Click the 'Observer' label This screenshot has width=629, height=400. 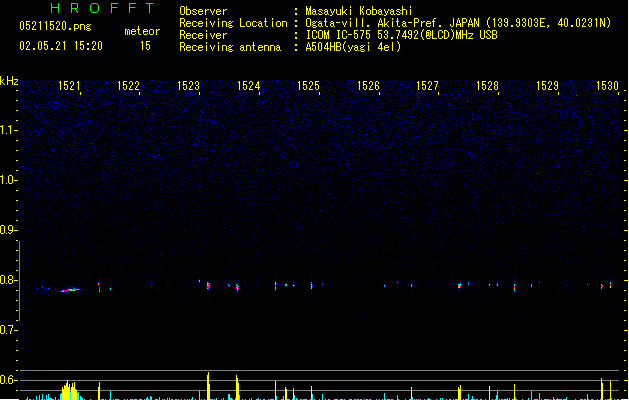[x=203, y=11]
